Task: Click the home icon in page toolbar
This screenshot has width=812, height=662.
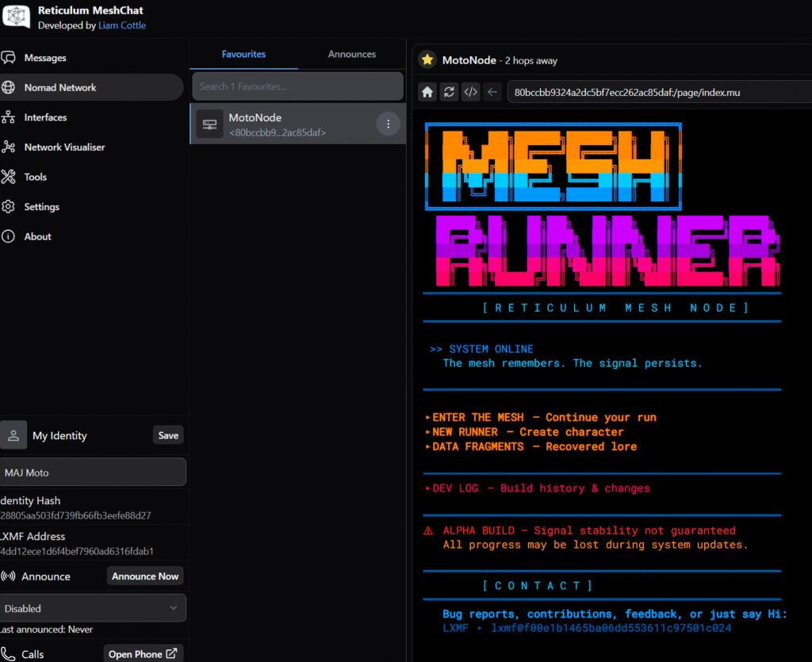Action: click(x=427, y=92)
